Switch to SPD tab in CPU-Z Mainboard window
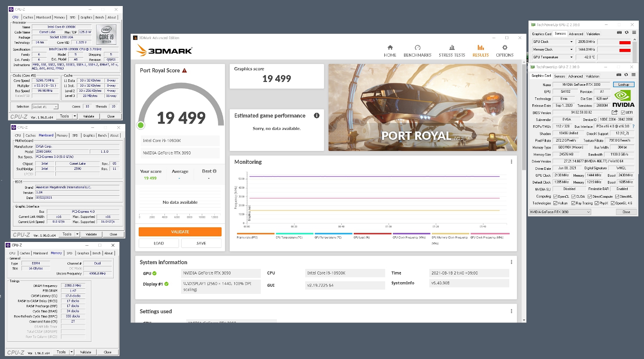Screen dimensions: 644x359 75,136
